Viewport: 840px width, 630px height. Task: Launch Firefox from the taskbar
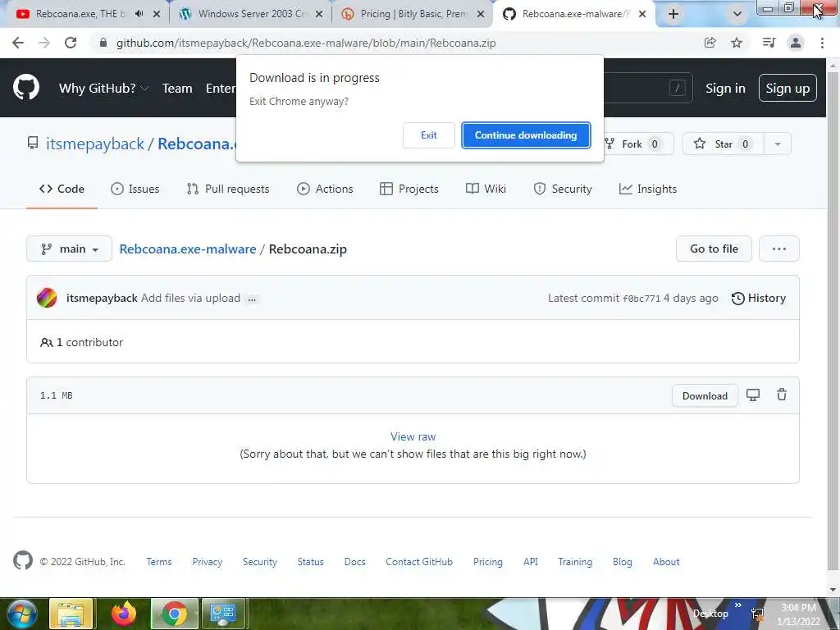[124, 614]
